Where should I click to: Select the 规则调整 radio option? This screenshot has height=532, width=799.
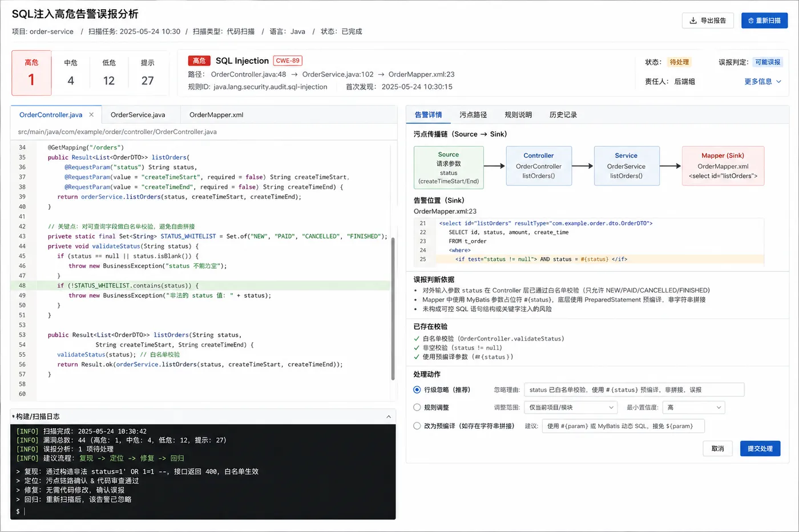pyautogui.click(x=417, y=408)
